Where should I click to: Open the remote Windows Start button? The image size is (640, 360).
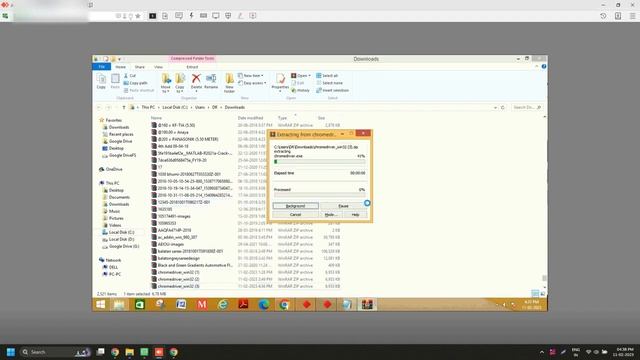click(100, 304)
